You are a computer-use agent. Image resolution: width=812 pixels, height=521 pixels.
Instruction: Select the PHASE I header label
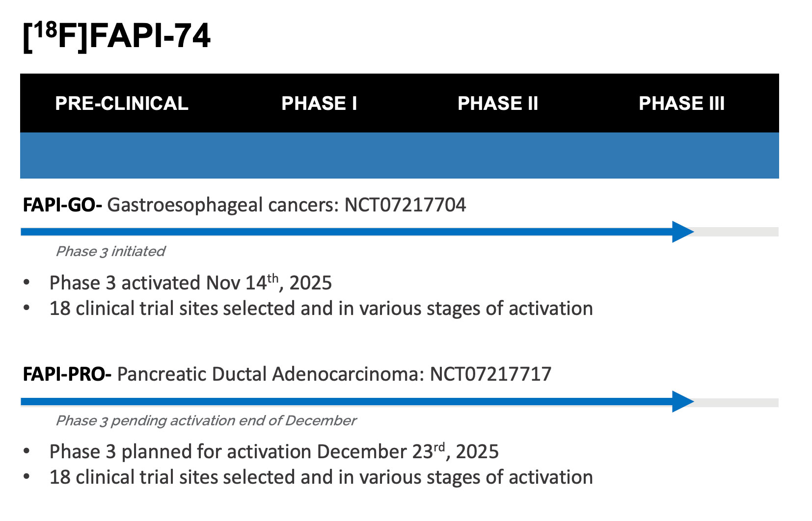[x=319, y=104]
